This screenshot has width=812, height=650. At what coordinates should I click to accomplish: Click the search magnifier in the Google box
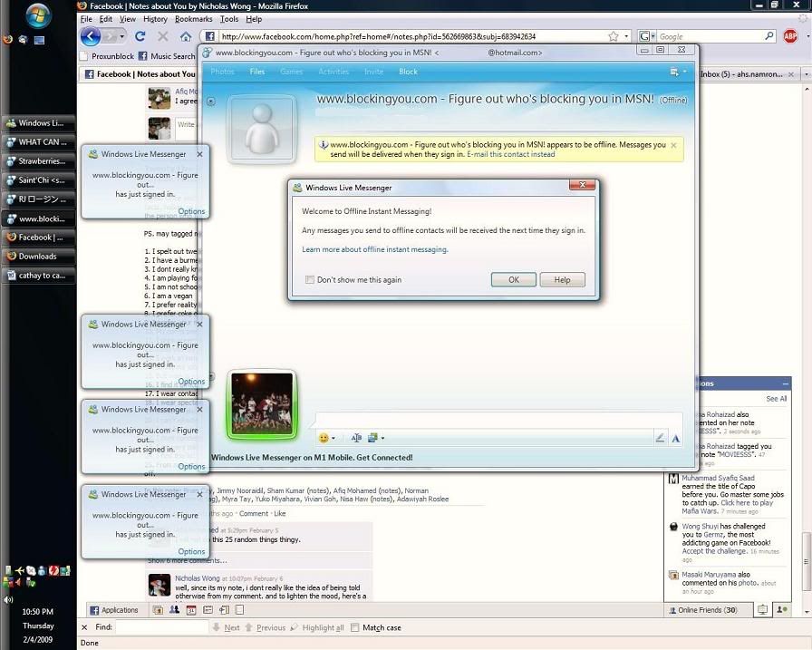tap(769, 36)
